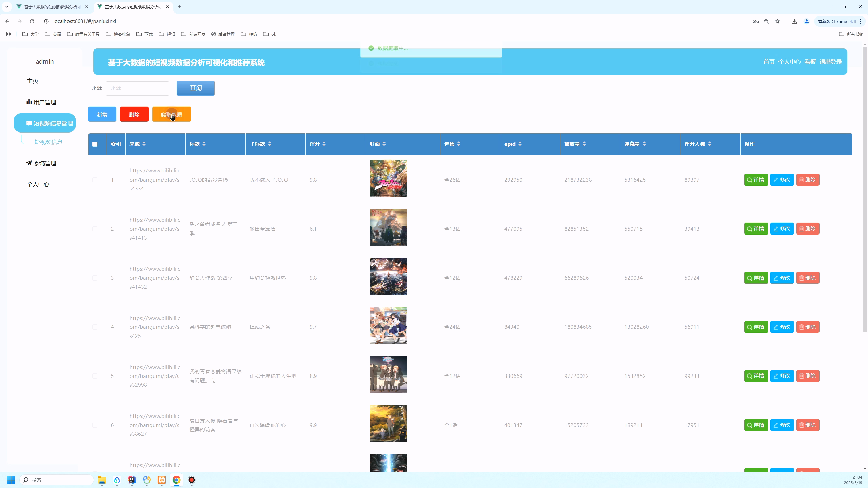Bookmark this page with the star icon
This screenshot has width=868, height=488.
click(x=777, y=21)
